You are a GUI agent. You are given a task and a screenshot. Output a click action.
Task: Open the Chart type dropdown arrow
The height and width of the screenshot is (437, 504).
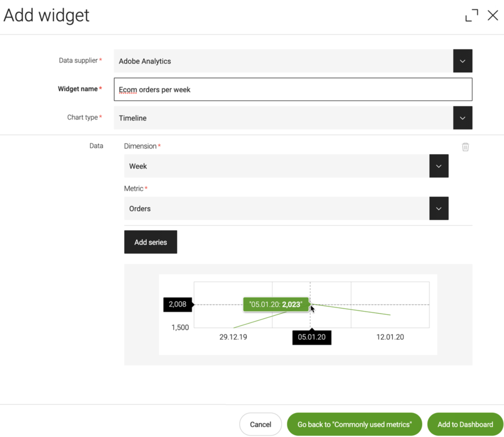(x=463, y=118)
